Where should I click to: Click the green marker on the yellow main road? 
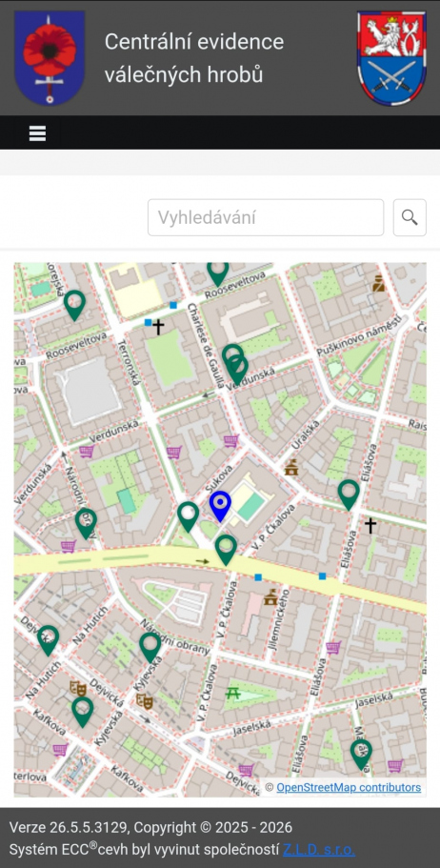tap(226, 551)
